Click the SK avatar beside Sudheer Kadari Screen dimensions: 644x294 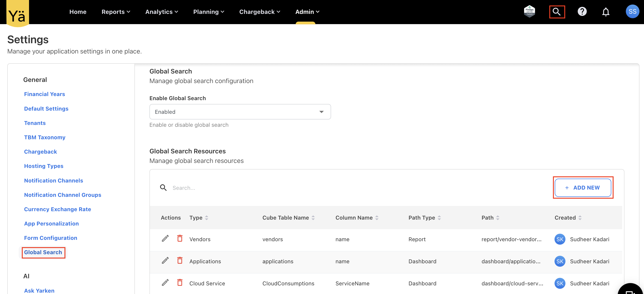pos(560,239)
